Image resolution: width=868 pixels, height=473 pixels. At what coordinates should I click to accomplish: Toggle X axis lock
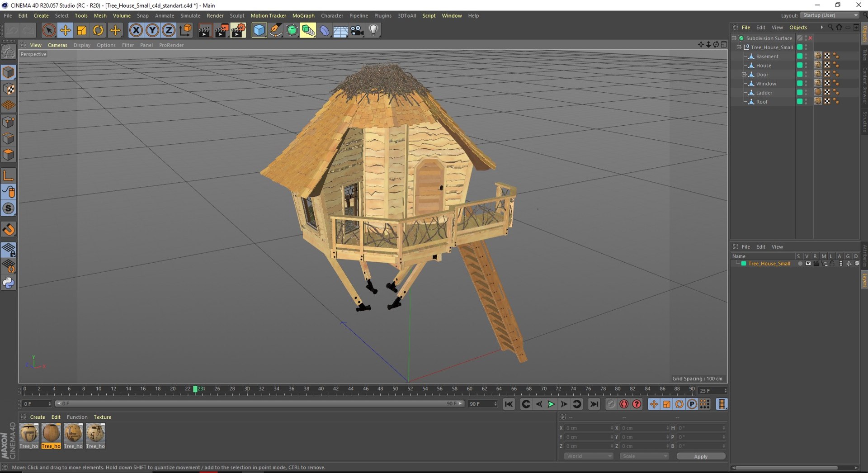136,30
